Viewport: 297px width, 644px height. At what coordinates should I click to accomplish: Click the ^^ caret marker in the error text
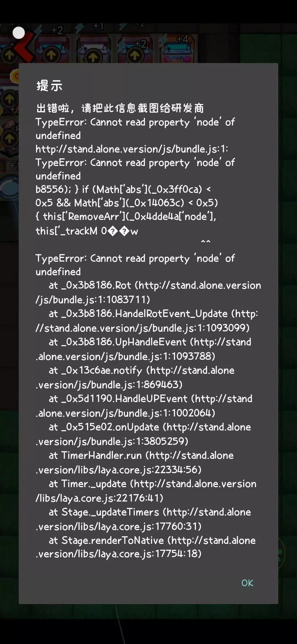(x=205, y=242)
